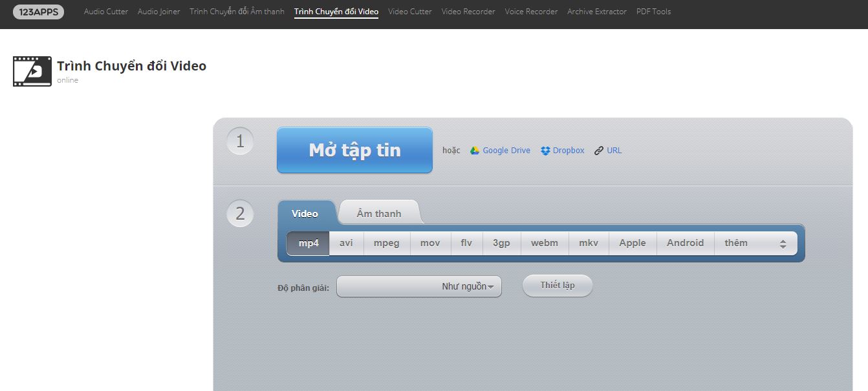
Task: Click the video converter film icon
Action: click(32, 71)
